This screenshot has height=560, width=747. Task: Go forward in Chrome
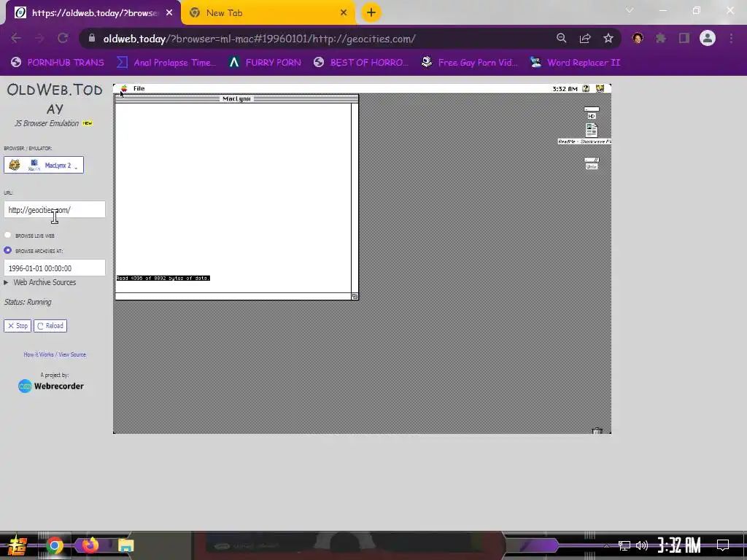pos(39,39)
